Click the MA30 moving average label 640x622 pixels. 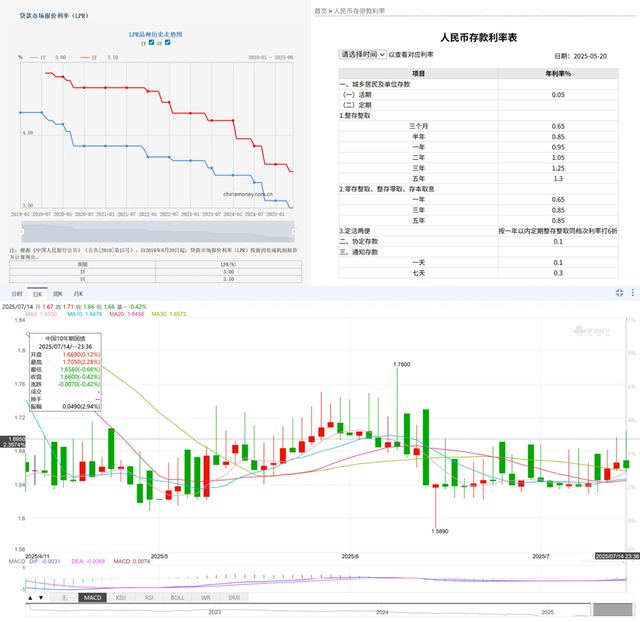point(169,314)
